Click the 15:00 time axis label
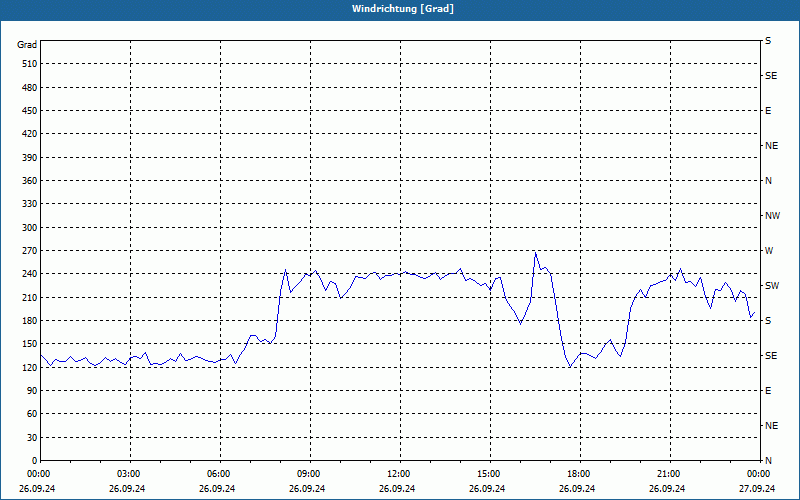Viewport: 800px width, 500px height. pyautogui.click(x=489, y=474)
